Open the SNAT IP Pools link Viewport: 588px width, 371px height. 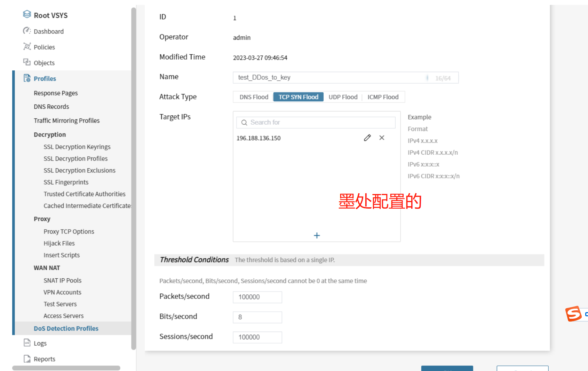tap(63, 280)
